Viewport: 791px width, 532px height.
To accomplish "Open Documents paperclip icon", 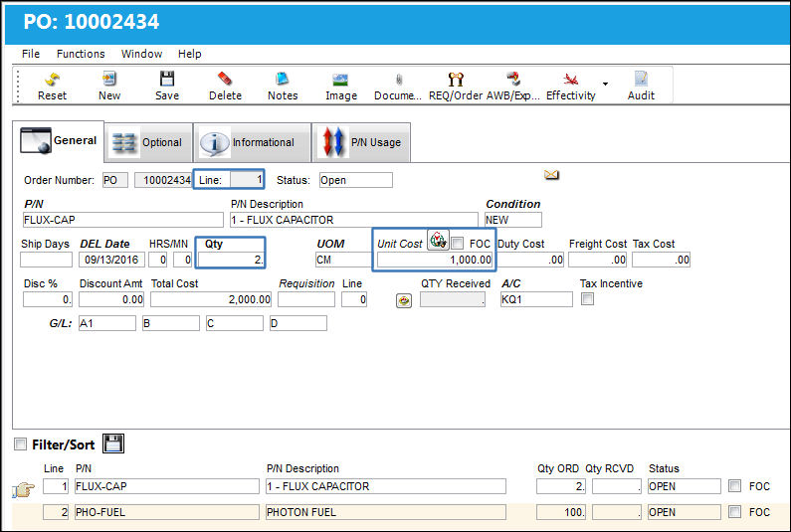I will click(x=399, y=80).
